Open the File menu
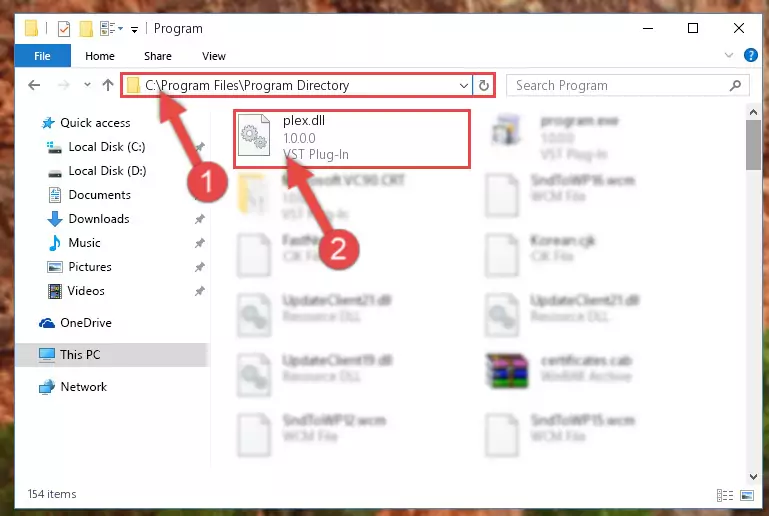The width and height of the screenshot is (769, 516). click(x=42, y=56)
